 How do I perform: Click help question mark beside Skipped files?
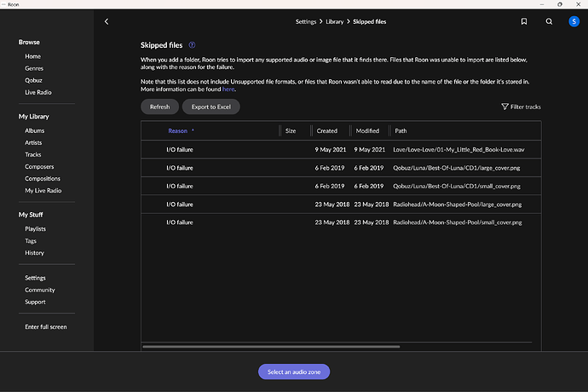tap(193, 44)
